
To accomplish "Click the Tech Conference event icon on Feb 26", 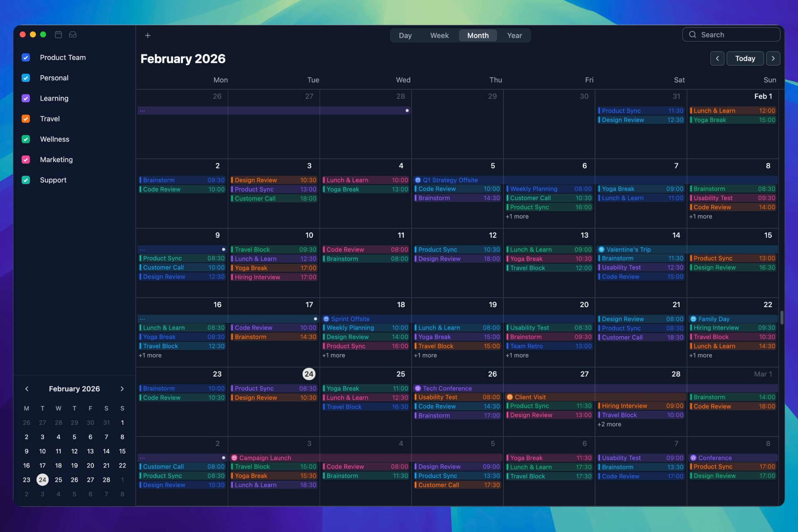I will (418, 388).
